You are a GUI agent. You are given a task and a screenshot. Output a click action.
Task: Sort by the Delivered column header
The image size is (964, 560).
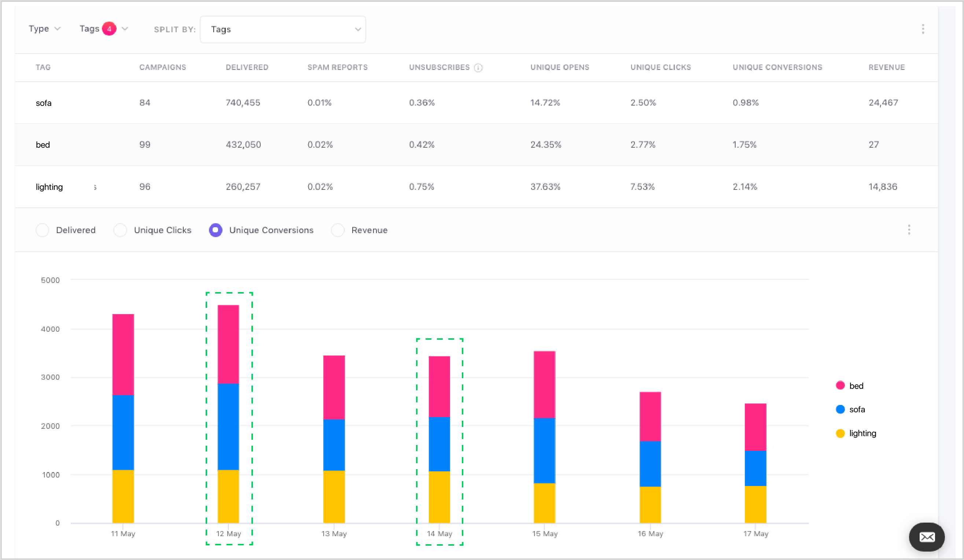click(x=247, y=67)
